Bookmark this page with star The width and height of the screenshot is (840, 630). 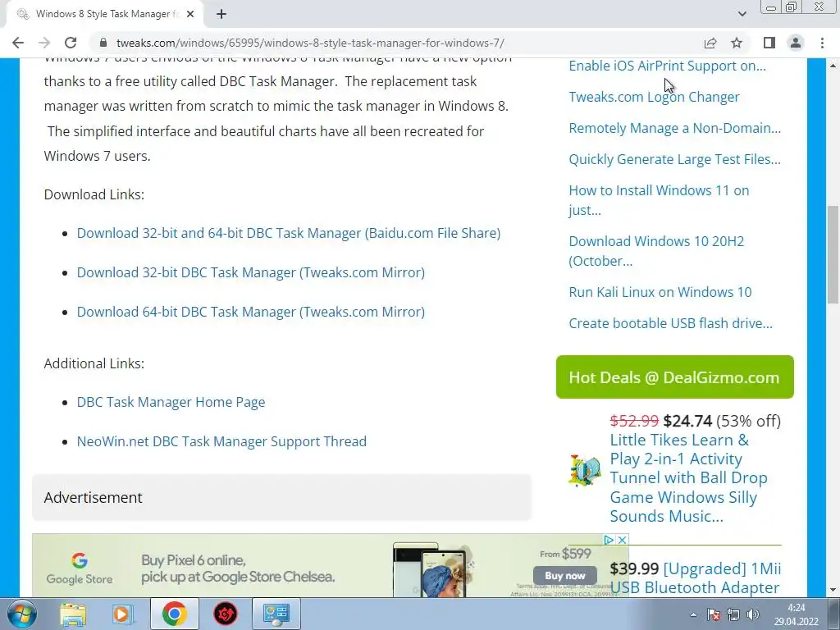pos(737,43)
